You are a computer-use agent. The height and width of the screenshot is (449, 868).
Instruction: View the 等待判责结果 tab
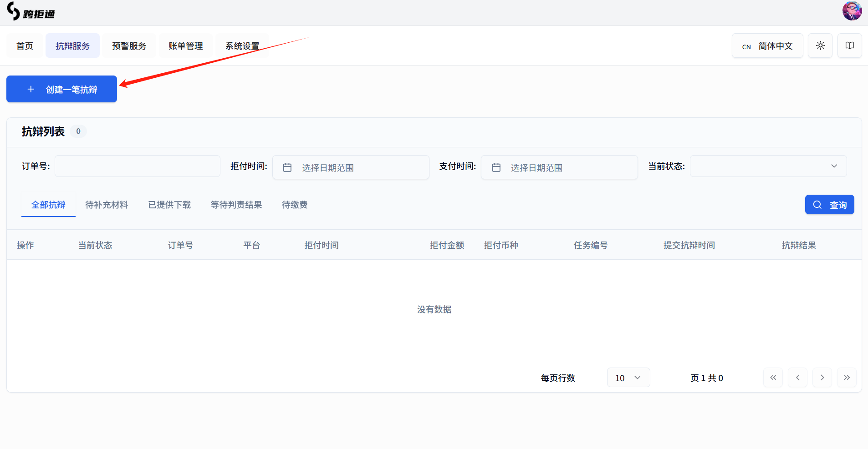[x=236, y=205]
